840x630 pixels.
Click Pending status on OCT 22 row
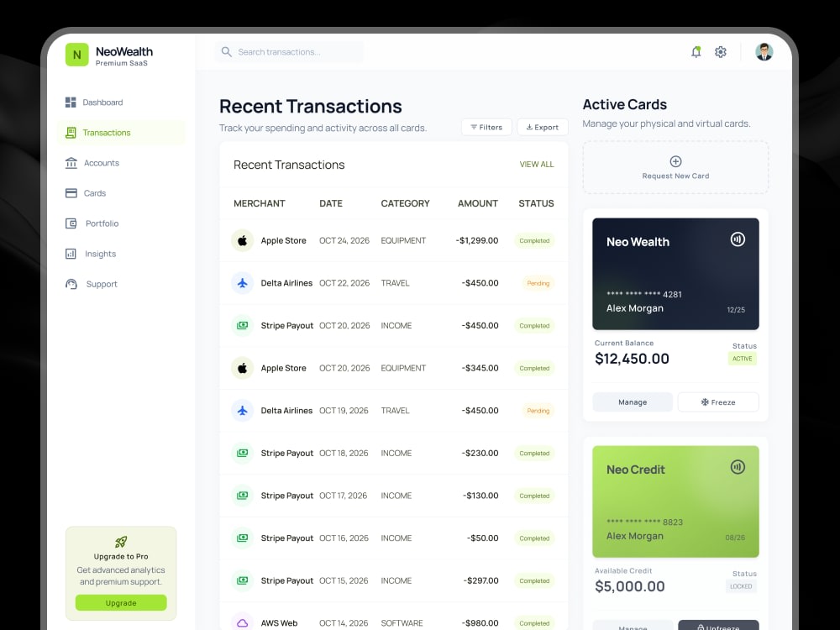(538, 283)
